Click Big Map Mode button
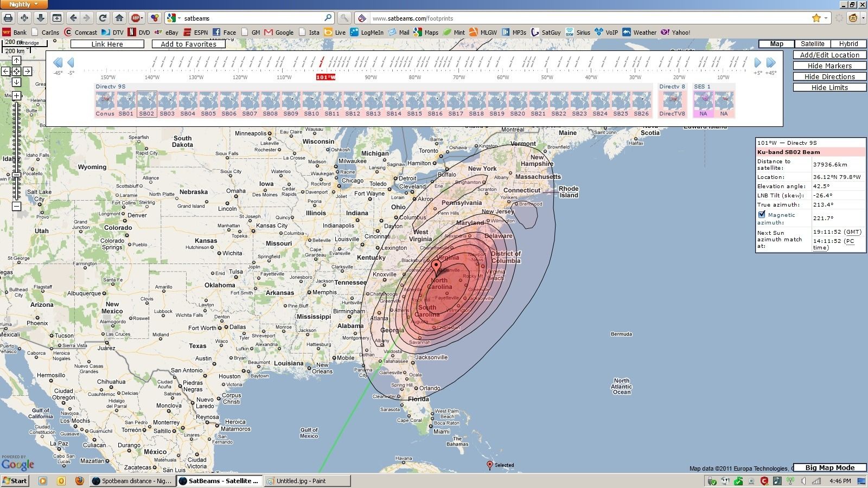This screenshot has height=488, width=868. click(x=829, y=467)
